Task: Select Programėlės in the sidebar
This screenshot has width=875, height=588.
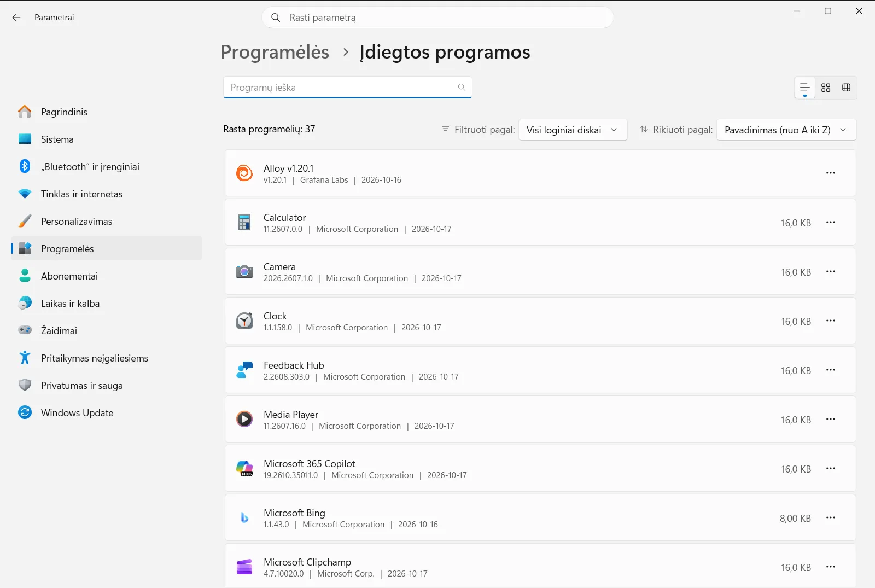Action: [107, 248]
